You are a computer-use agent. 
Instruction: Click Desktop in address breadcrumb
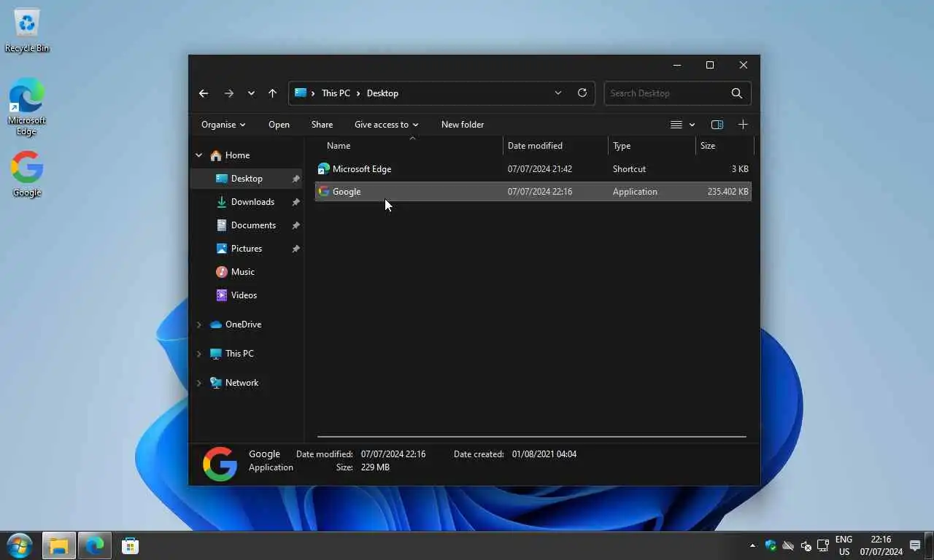coord(382,93)
